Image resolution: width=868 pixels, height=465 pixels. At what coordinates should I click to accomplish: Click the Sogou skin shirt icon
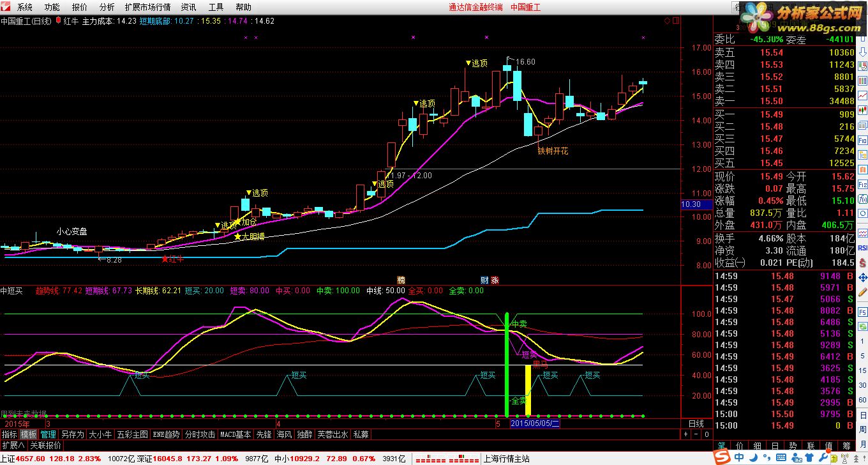tap(809, 457)
